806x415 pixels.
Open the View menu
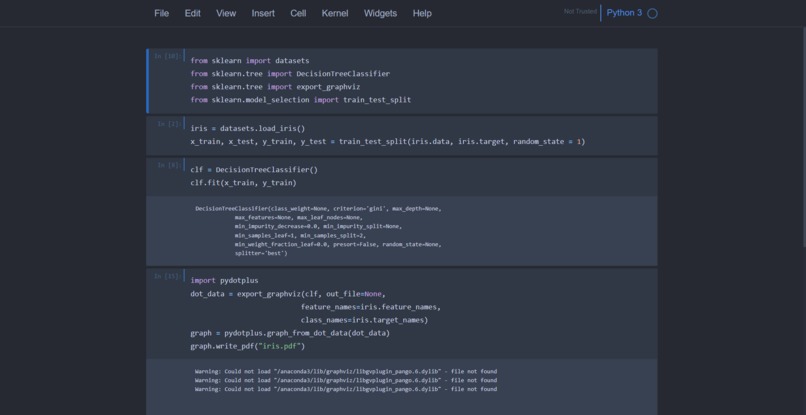[226, 13]
